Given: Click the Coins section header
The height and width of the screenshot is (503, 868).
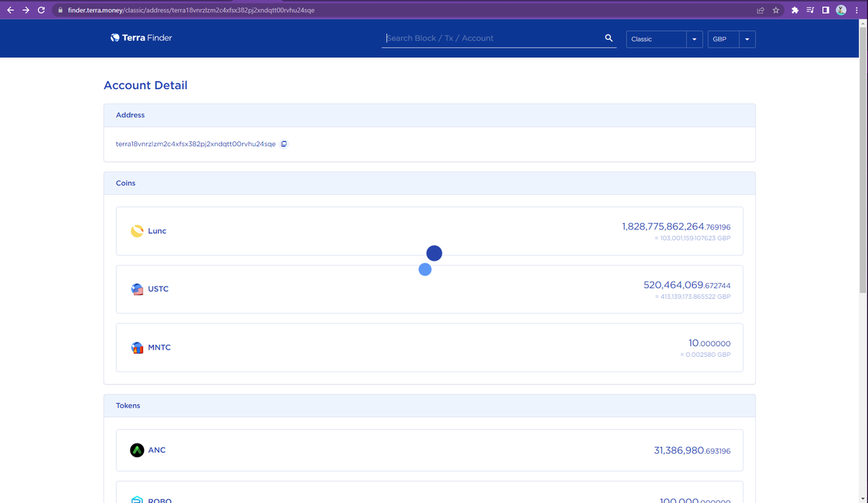Looking at the screenshot, I should pos(430,183).
